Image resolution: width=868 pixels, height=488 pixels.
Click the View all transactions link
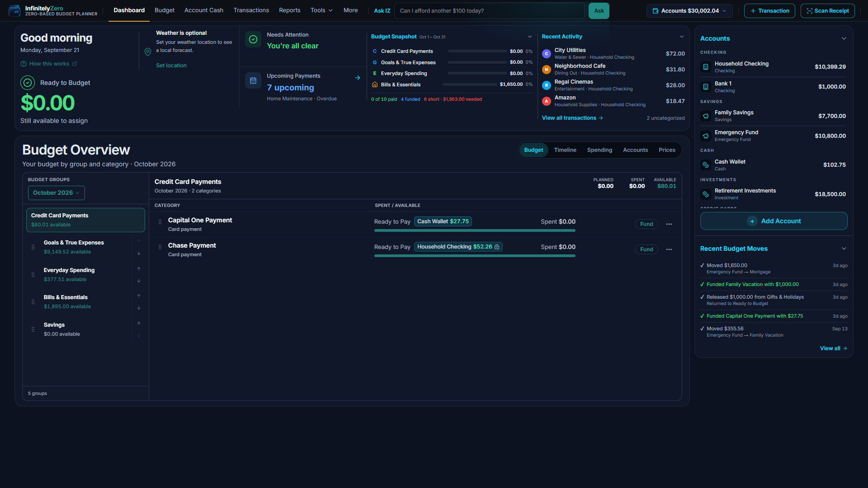(572, 118)
